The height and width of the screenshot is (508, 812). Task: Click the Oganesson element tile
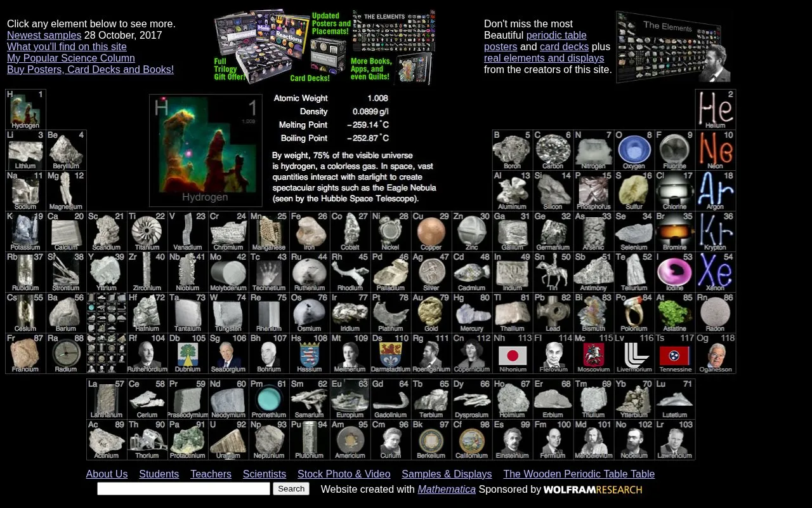(716, 354)
